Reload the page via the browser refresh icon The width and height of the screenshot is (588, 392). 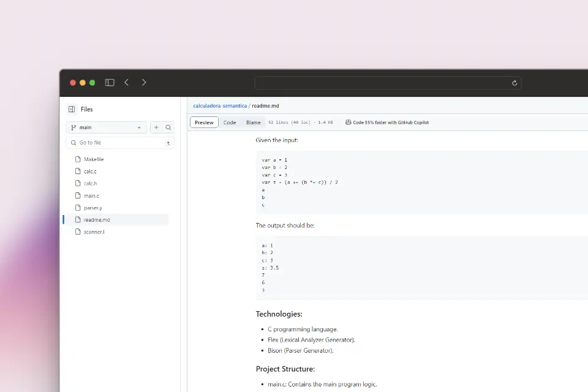(x=514, y=83)
